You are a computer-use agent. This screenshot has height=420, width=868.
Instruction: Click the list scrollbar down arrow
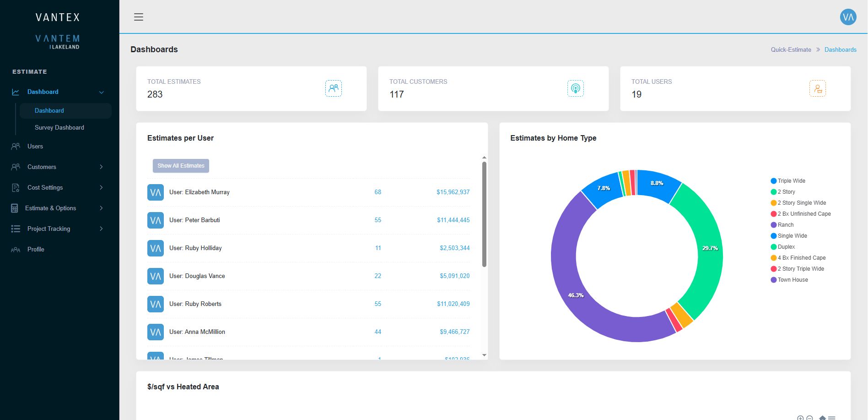coord(484,355)
